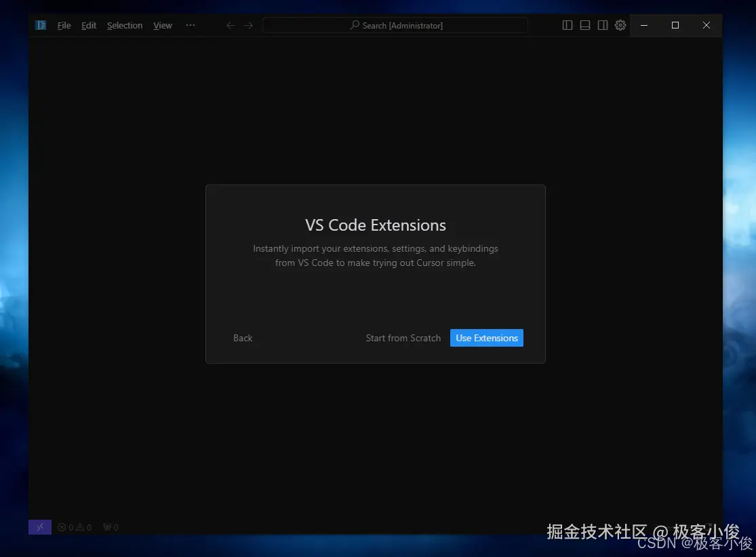Open errors and warnings status item
Viewport: 756px width, 557px height.
click(x=75, y=527)
